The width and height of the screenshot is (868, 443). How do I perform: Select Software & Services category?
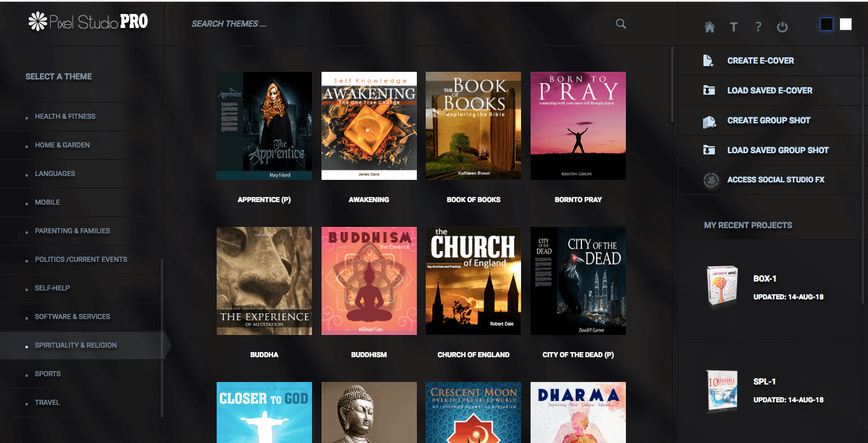pyautogui.click(x=72, y=317)
